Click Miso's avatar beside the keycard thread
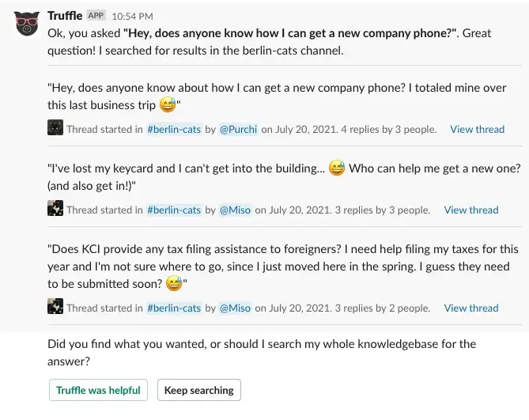529x420 pixels. tap(55, 208)
